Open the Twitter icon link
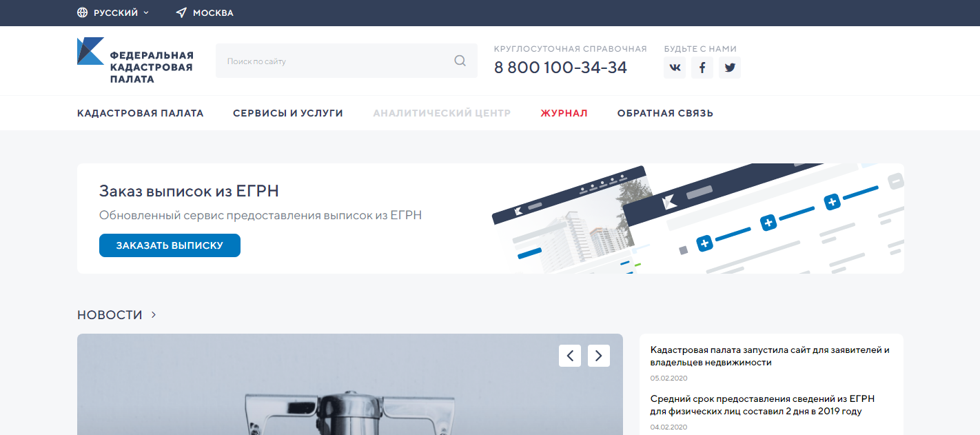980x435 pixels. click(730, 68)
